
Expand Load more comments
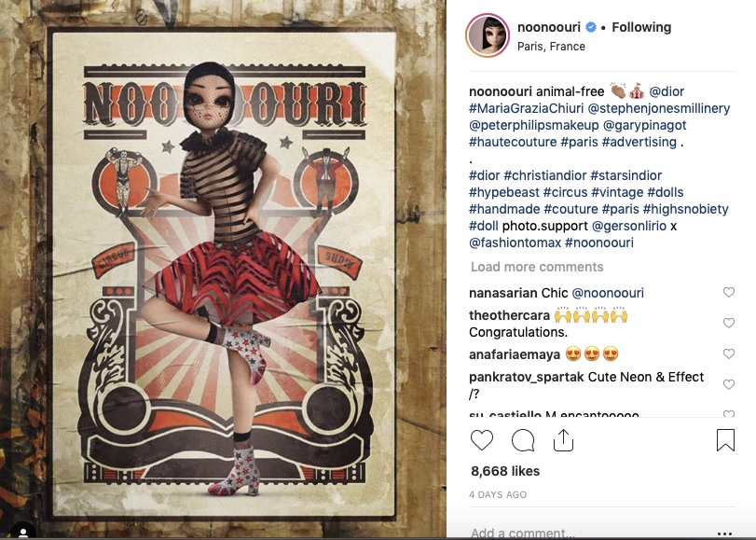click(x=537, y=267)
